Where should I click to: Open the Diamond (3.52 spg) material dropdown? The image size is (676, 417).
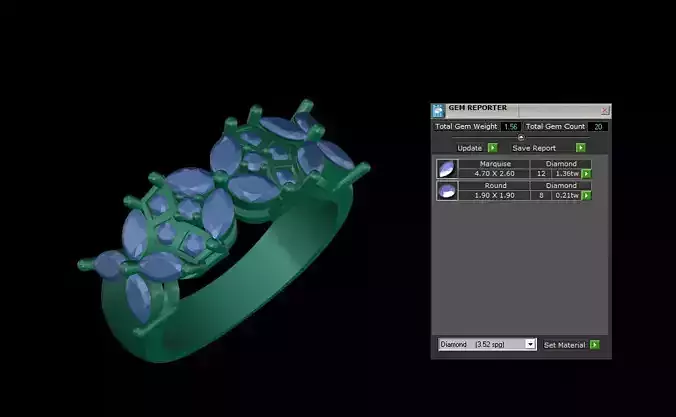(487, 344)
